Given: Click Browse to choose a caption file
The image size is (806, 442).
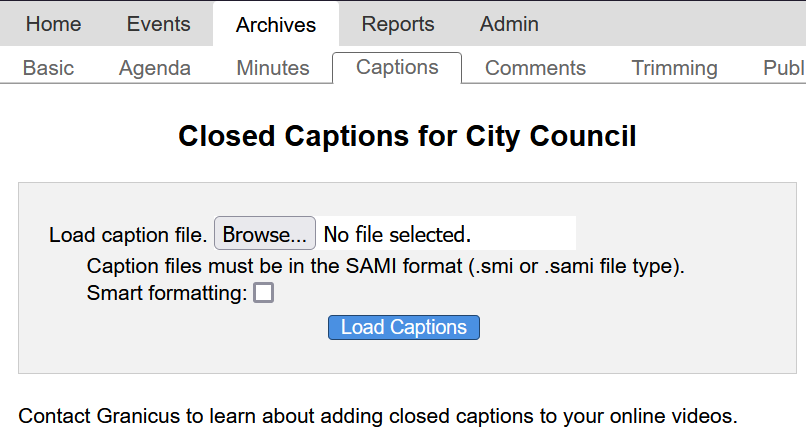Looking at the screenshot, I should point(265,234).
